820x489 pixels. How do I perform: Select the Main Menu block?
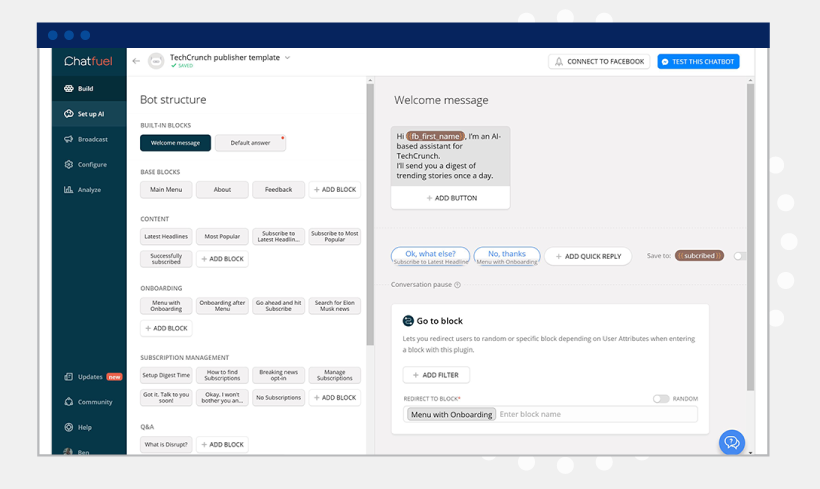pos(166,189)
